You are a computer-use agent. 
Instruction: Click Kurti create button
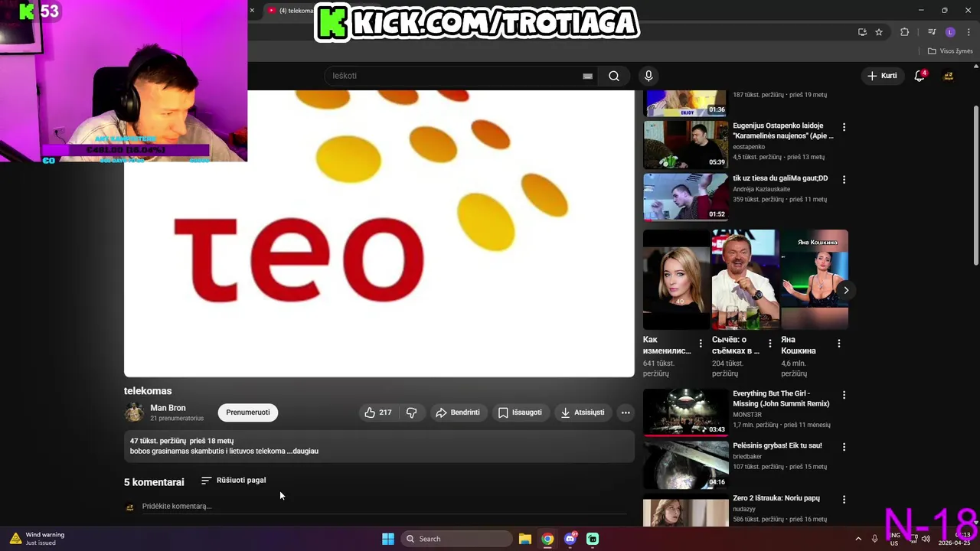click(x=882, y=76)
